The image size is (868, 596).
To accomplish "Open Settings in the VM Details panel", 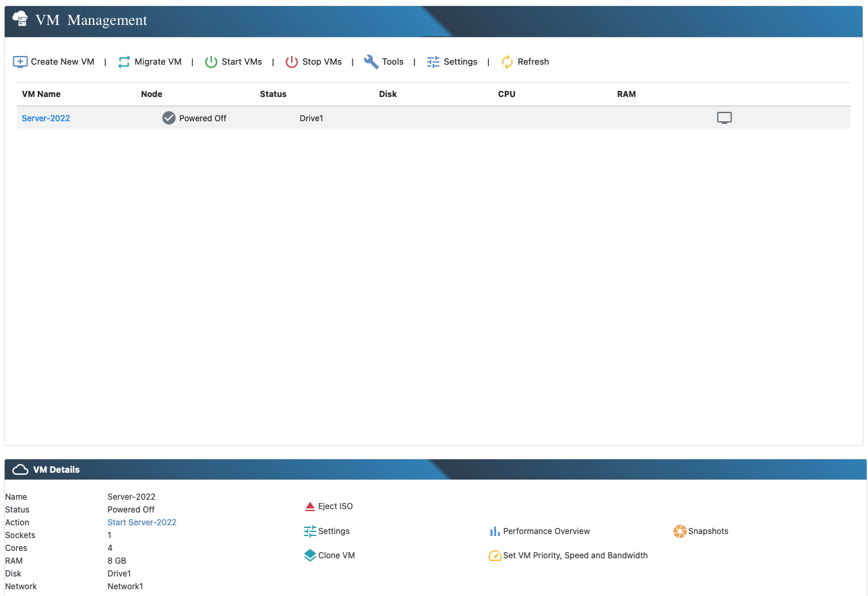I will click(x=334, y=531).
